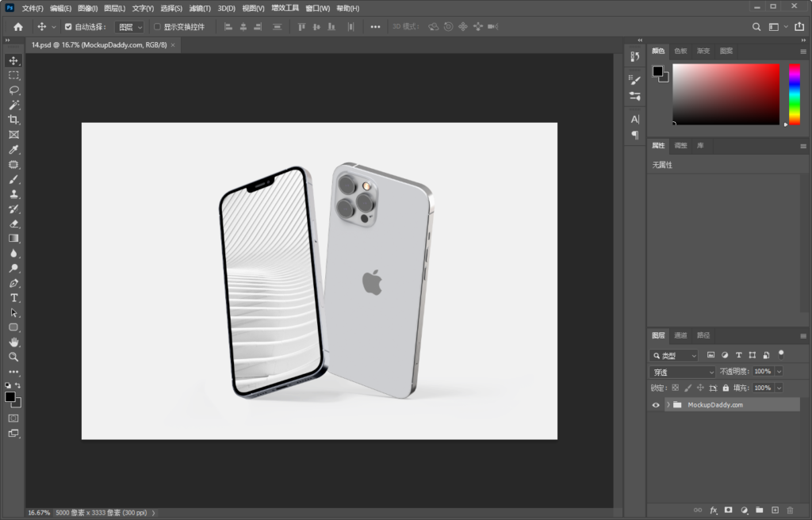Select the Hand tool
Viewport: 812px width, 520px height.
13,342
